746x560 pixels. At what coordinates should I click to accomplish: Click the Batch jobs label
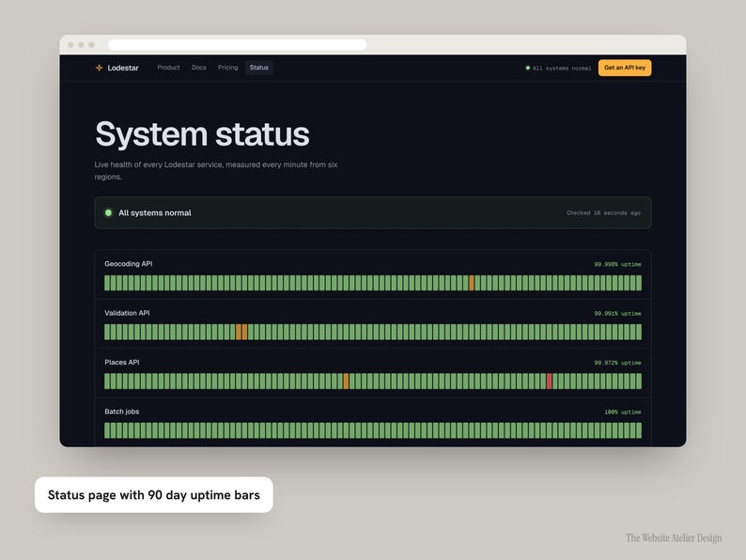click(122, 412)
